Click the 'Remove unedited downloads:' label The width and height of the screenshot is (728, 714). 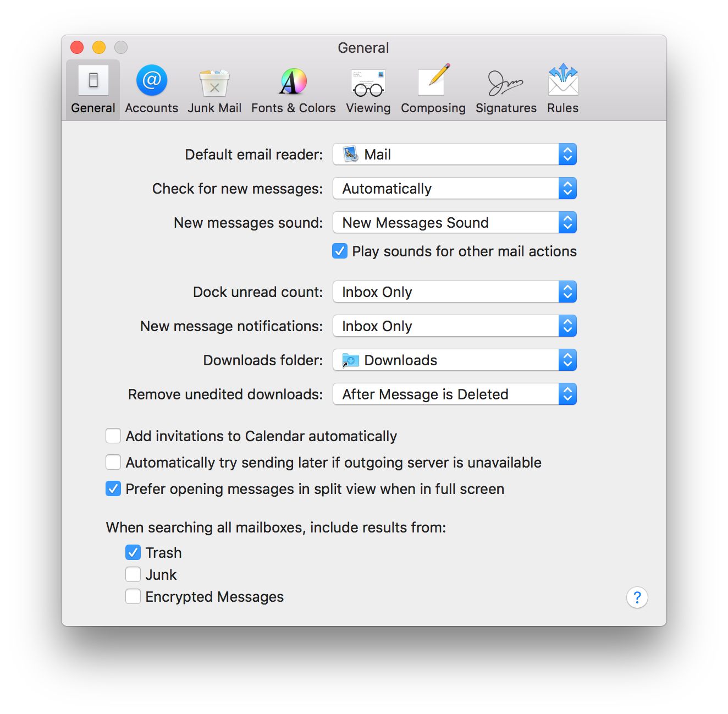225,394
